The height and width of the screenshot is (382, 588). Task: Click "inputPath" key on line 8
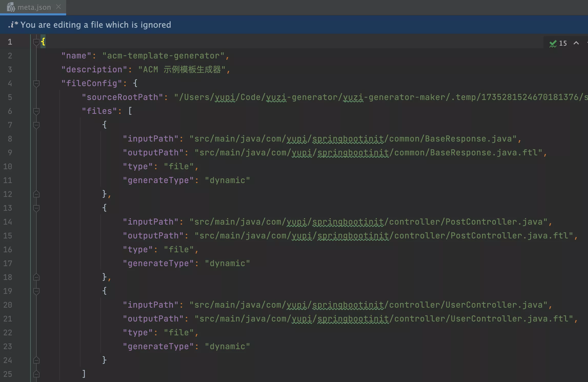click(150, 139)
